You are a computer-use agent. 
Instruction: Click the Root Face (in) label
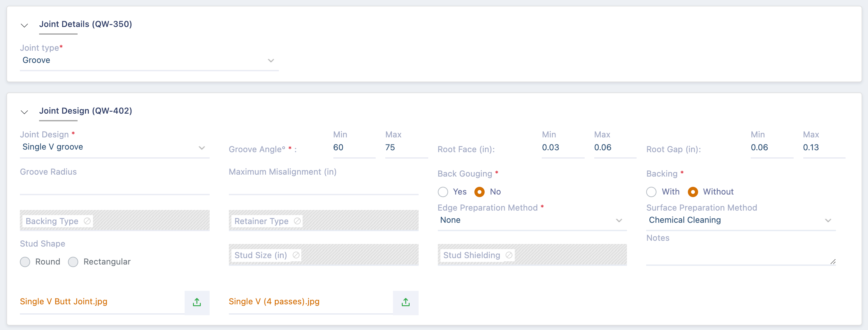(x=466, y=149)
